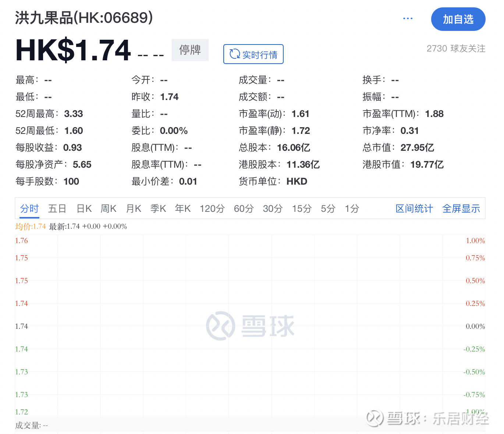Open the three-dot more options menu
The image size is (504, 434).
(408, 18)
